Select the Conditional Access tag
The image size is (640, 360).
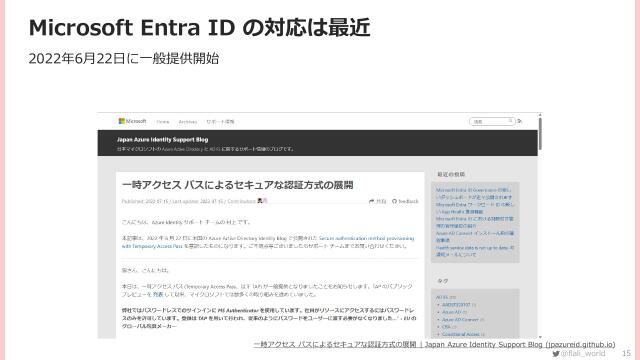pyautogui.click(x=460, y=334)
